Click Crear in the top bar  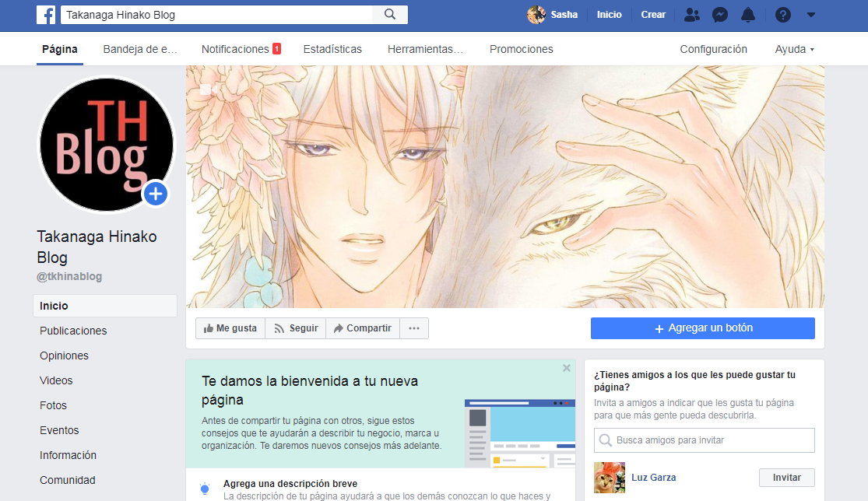pyautogui.click(x=653, y=15)
